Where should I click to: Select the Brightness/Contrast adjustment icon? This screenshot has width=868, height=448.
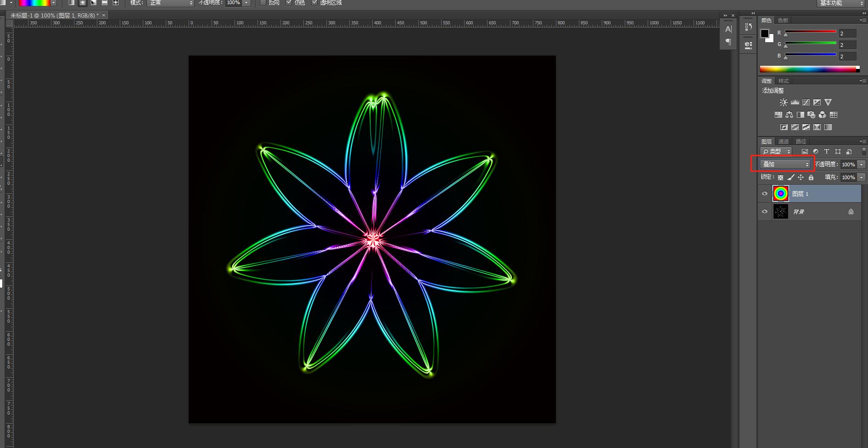click(x=784, y=102)
